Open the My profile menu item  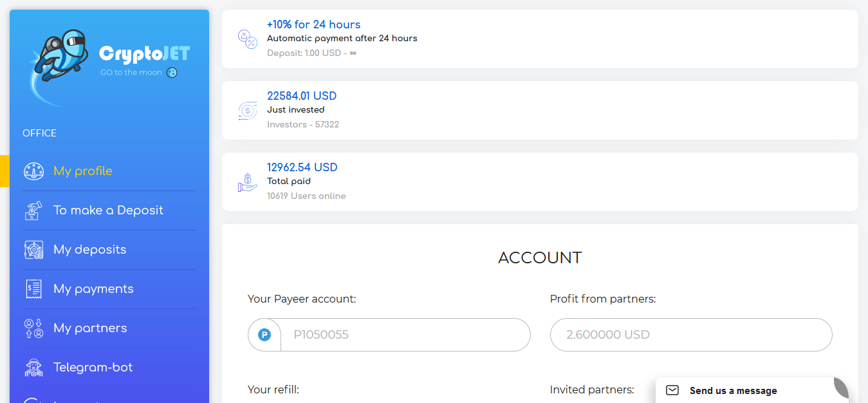pos(83,171)
